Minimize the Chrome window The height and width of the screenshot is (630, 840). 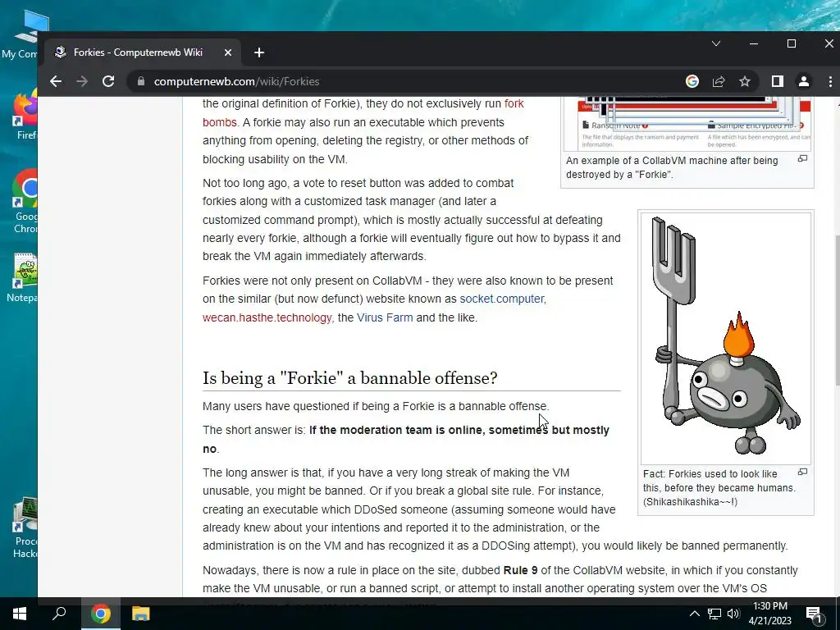pos(754,43)
